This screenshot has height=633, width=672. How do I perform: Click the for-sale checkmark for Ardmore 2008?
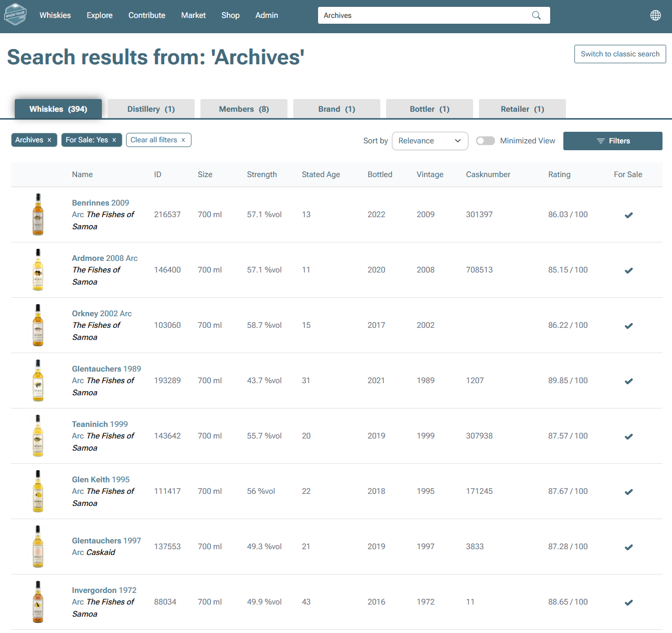tap(629, 270)
